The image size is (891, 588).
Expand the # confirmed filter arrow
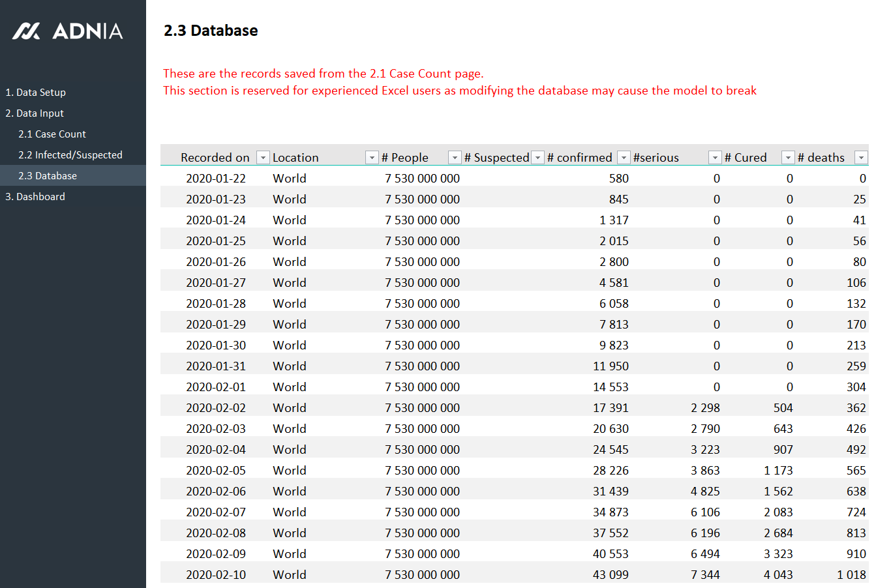[624, 158]
